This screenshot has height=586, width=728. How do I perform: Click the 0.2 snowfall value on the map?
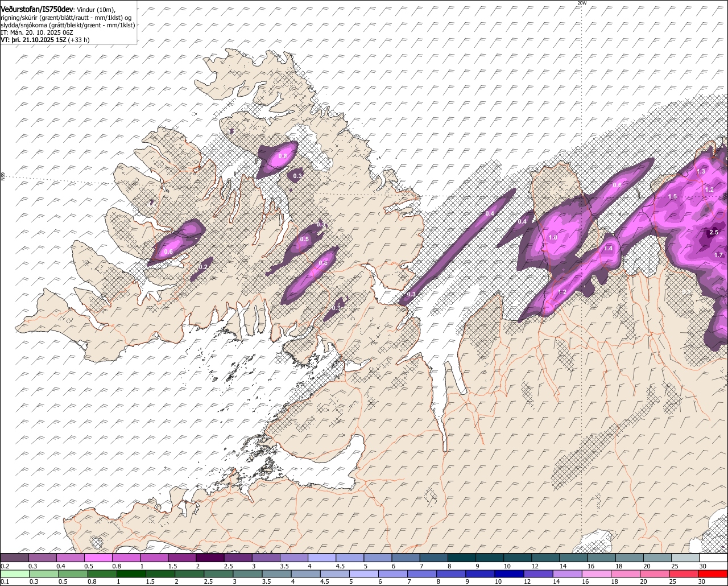204,267
